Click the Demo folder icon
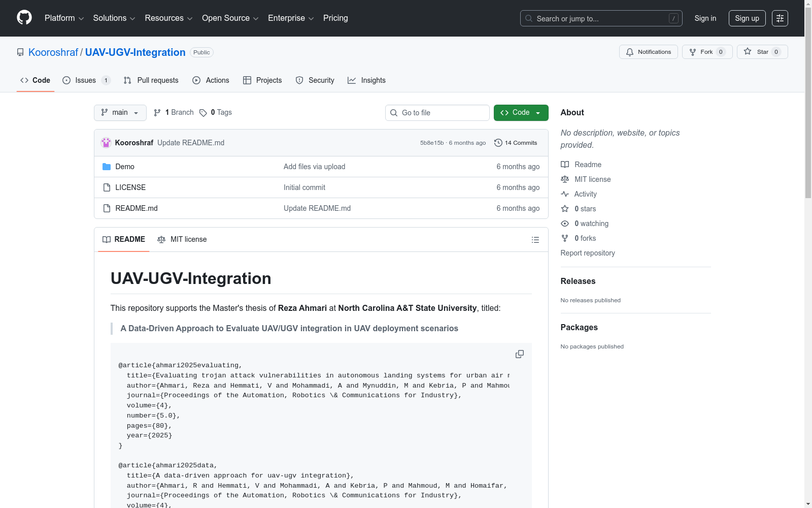The image size is (812, 508). 107,167
